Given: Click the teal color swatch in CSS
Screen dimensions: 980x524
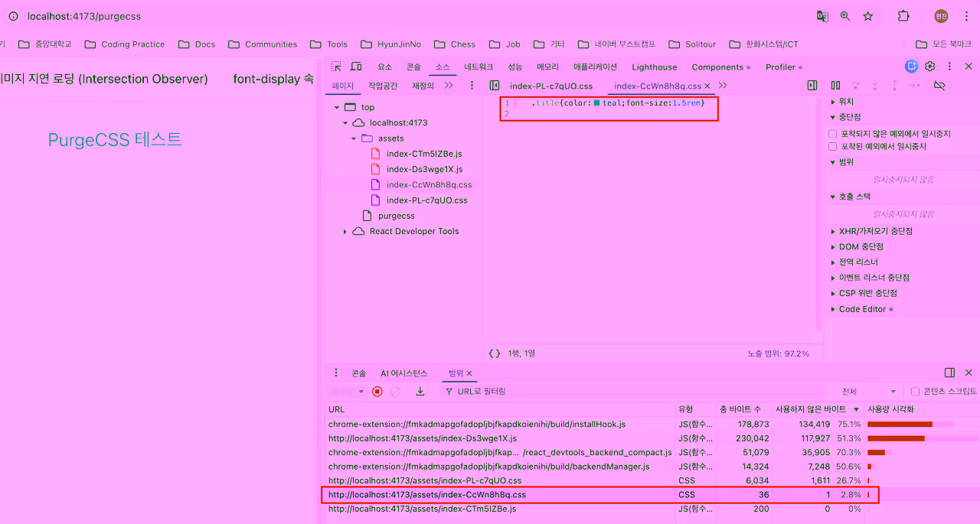Looking at the screenshot, I should click(596, 103).
